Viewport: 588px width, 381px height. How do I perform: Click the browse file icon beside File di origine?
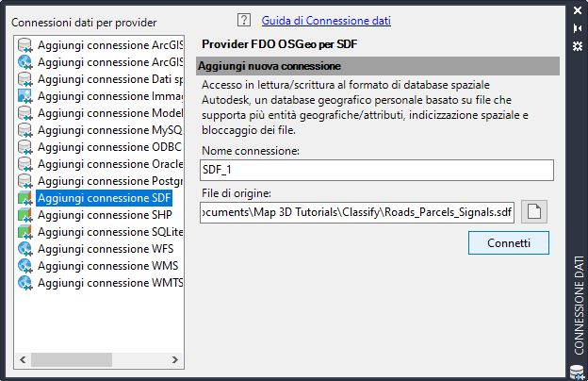tap(535, 211)
